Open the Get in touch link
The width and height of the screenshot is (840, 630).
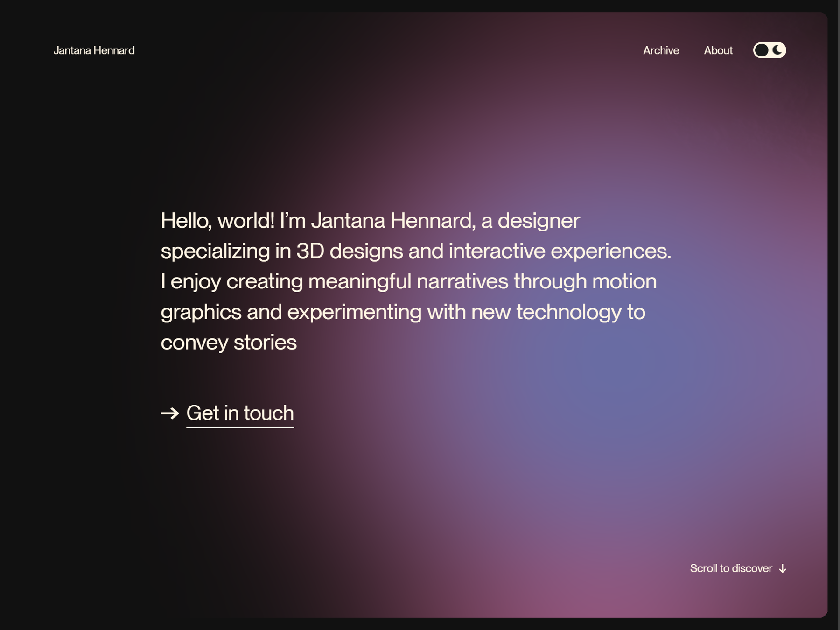tap(240, 413)
